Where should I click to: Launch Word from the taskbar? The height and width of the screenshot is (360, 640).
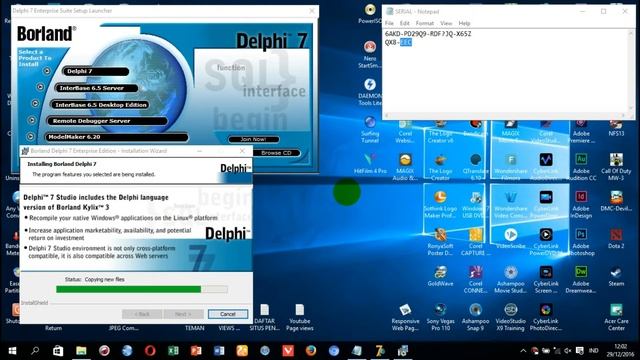(219, 351)
